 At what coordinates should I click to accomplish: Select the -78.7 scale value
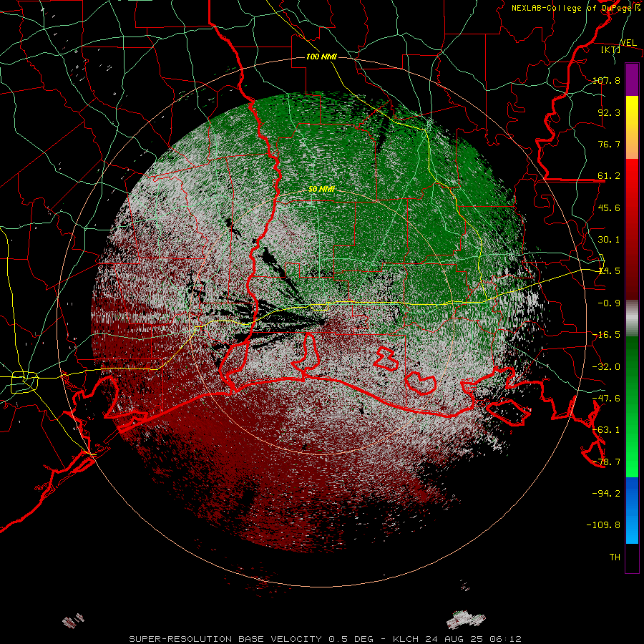tap(606, 462)
